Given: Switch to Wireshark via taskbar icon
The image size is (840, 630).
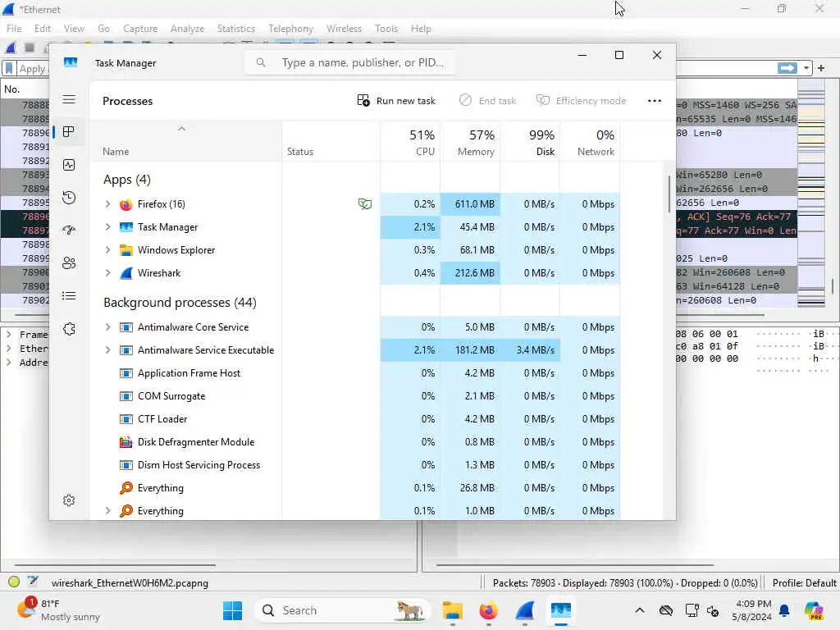Looking at the screenshot, I should click(524, 610).
